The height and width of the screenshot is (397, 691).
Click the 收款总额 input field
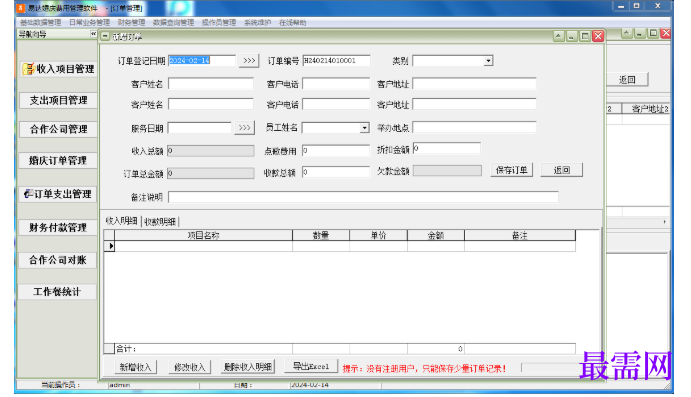click(x=336, y=172)
